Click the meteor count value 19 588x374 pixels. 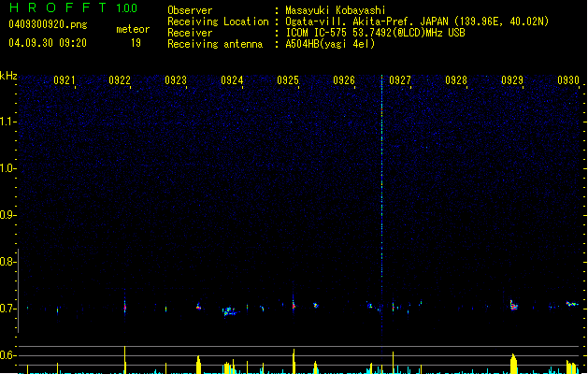[x=136, y=43]
